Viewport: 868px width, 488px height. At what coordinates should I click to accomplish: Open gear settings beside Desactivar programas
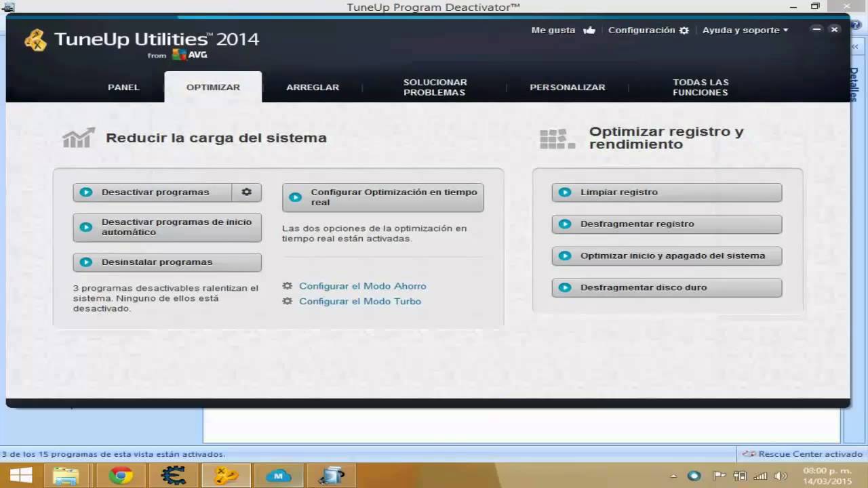tap(247, 192)
